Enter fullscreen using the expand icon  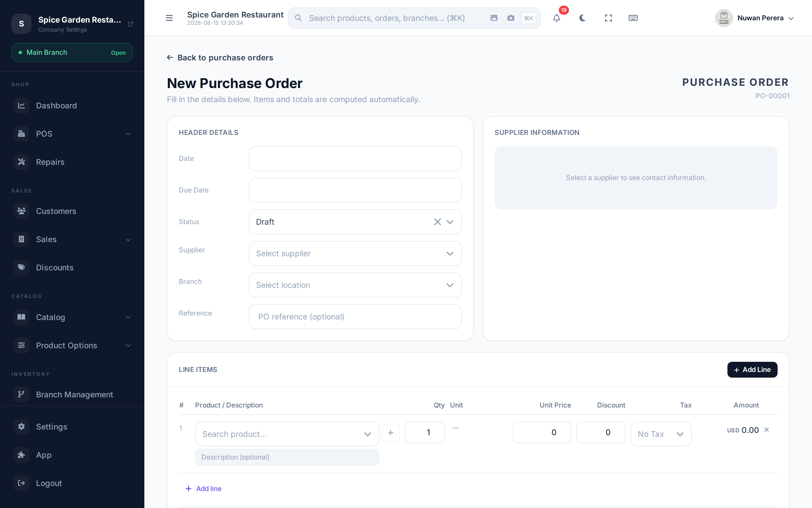pyautogui.click(x=608, y=18)
